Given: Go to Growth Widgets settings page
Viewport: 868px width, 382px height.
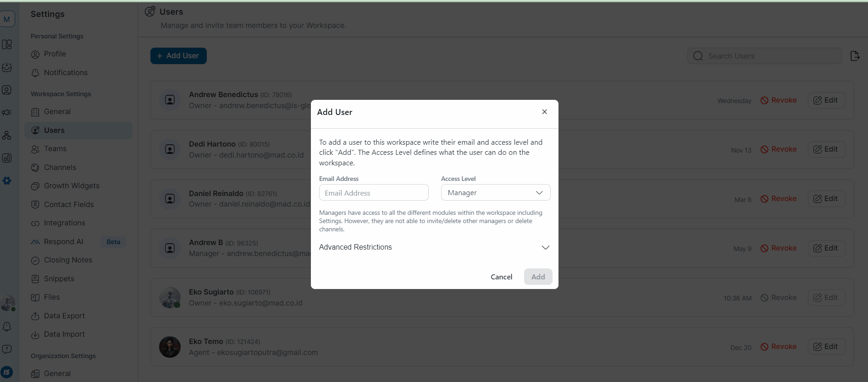Looking at the screenshot, I should click(72, 186).
